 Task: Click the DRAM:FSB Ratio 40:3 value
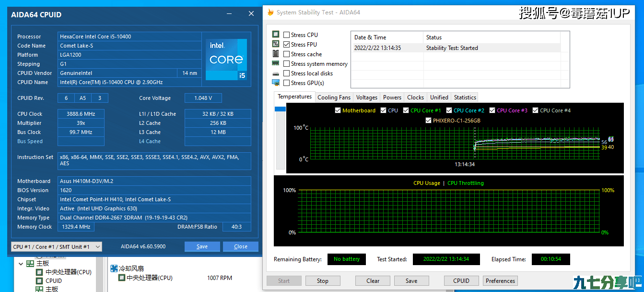(x=236, y=227)
